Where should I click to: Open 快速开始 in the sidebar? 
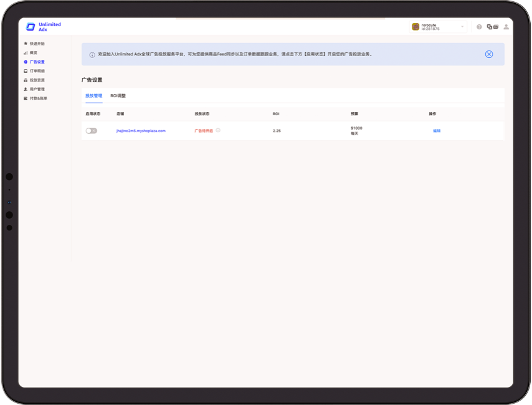(x=37, y=44)
